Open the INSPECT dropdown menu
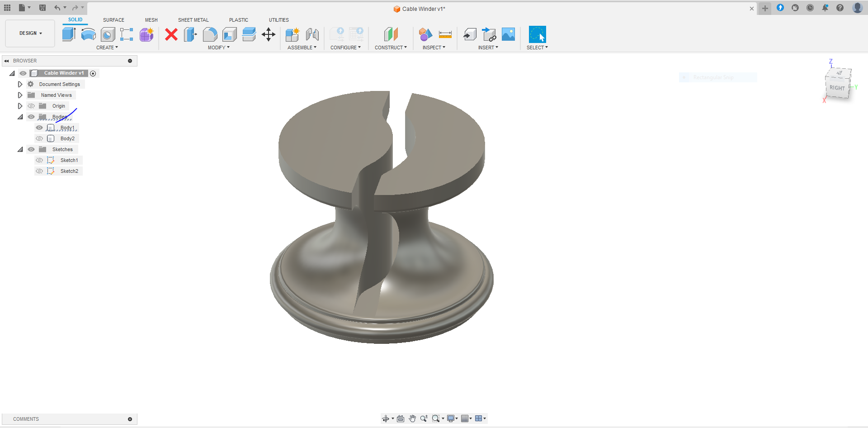Image resolution: width=868 pixels, height=428 pixels. tap(434, 48)
